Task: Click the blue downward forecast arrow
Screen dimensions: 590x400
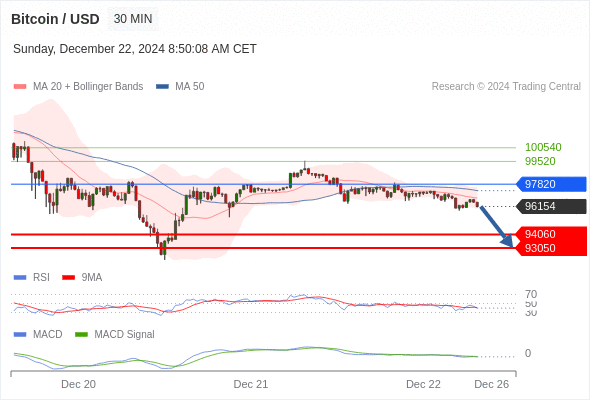Action: tap(496, 226)
